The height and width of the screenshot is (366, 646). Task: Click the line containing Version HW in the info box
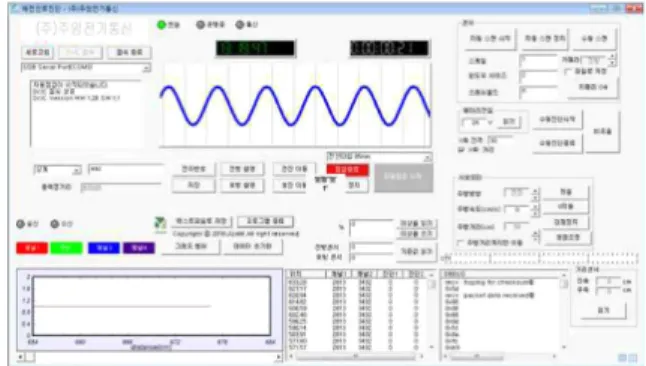tap(77, 98)
